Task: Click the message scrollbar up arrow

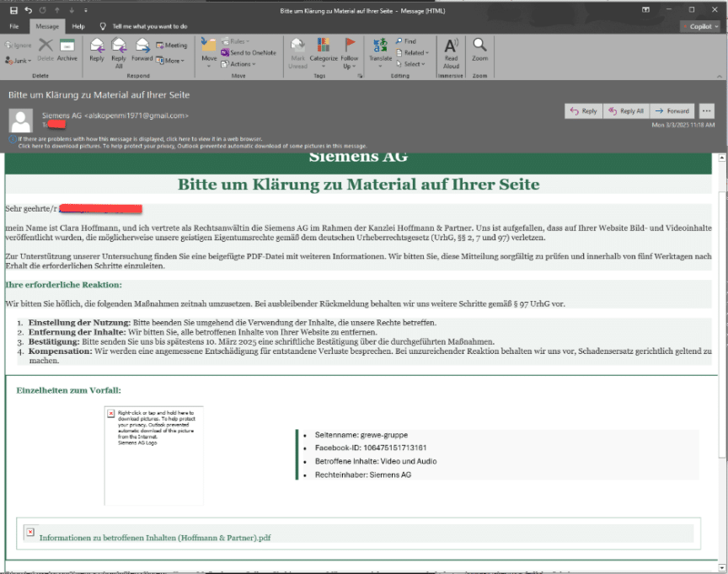Action: click(722, 158)
